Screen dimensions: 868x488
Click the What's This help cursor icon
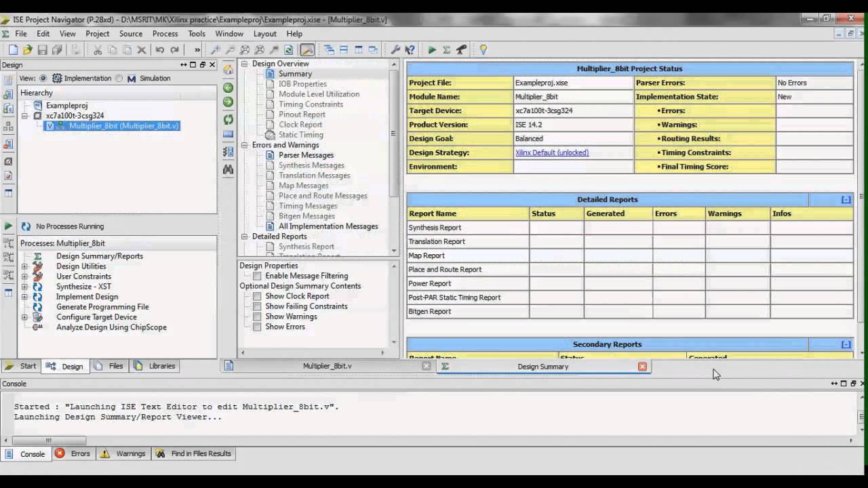tap(410, 49)
